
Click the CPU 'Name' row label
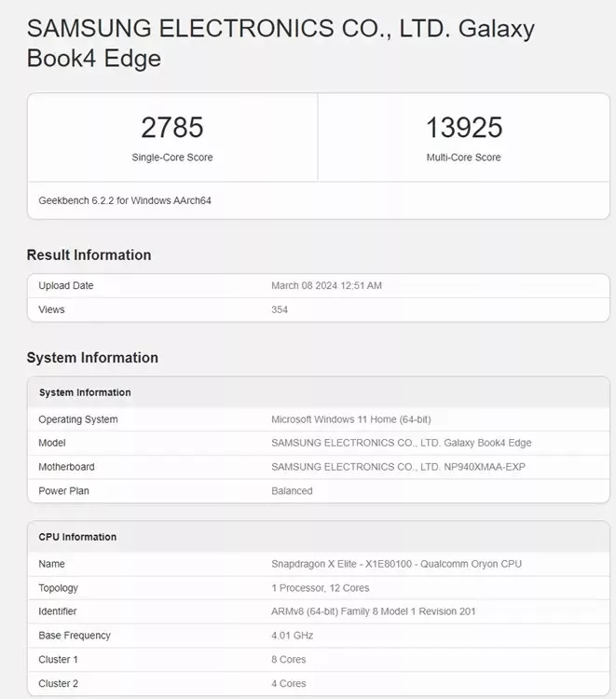(x=51, y=564)
